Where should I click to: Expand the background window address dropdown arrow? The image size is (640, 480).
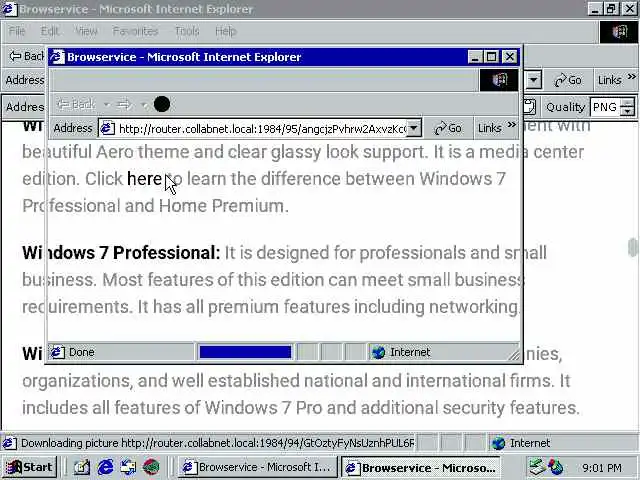point(533,80)
